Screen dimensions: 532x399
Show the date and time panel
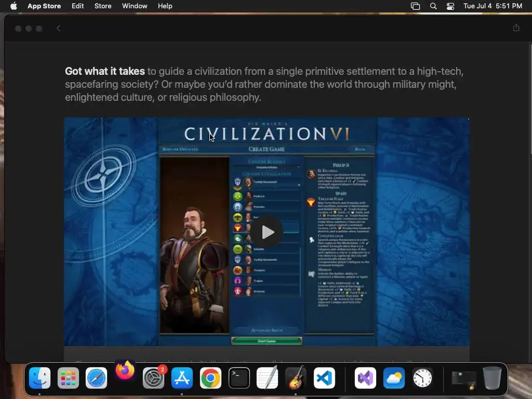(x=493, y=6)
